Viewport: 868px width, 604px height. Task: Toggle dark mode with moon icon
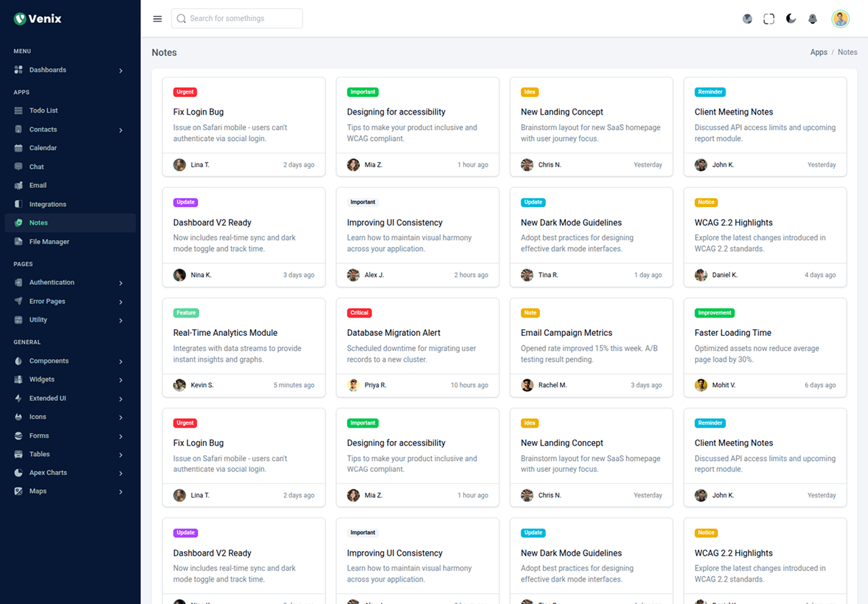pos(791,19)
